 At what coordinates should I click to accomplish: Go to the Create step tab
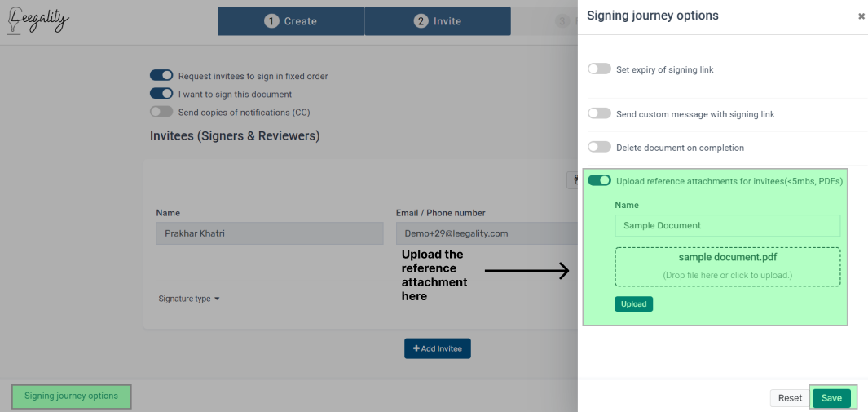(291, 21)
